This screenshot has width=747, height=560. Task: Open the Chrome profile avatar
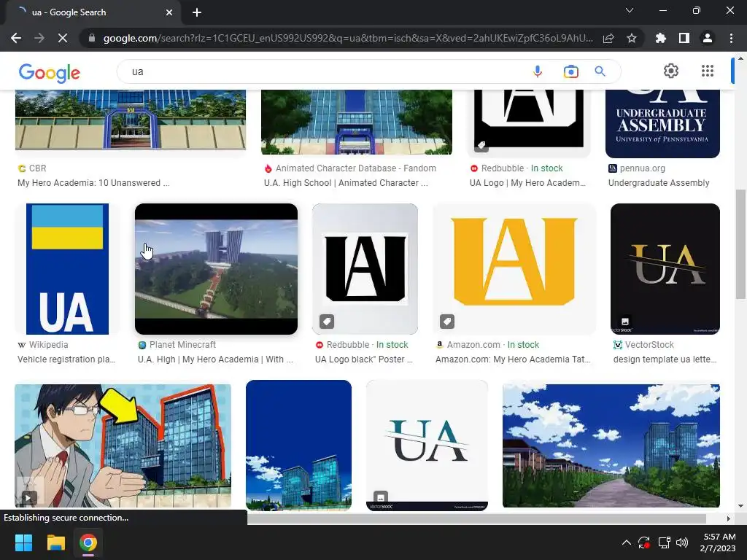708,38
